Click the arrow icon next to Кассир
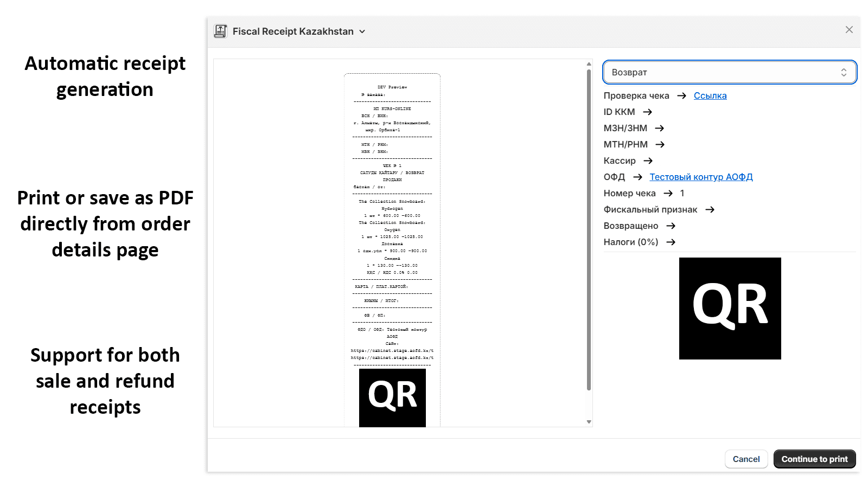Screen dimensions: 868x488 647,160
